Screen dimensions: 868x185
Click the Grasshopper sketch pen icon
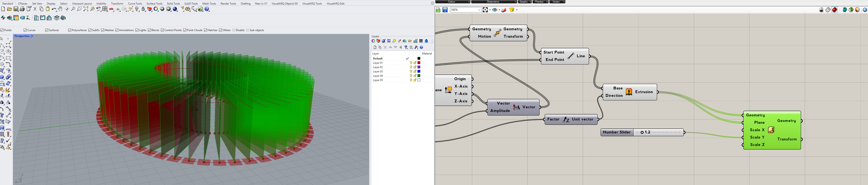pos(504,10)
